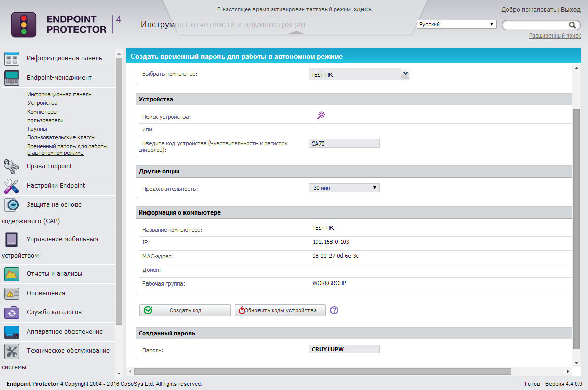
Task: Open Отчеты и анализы chart icon
Action: [12, 273]
